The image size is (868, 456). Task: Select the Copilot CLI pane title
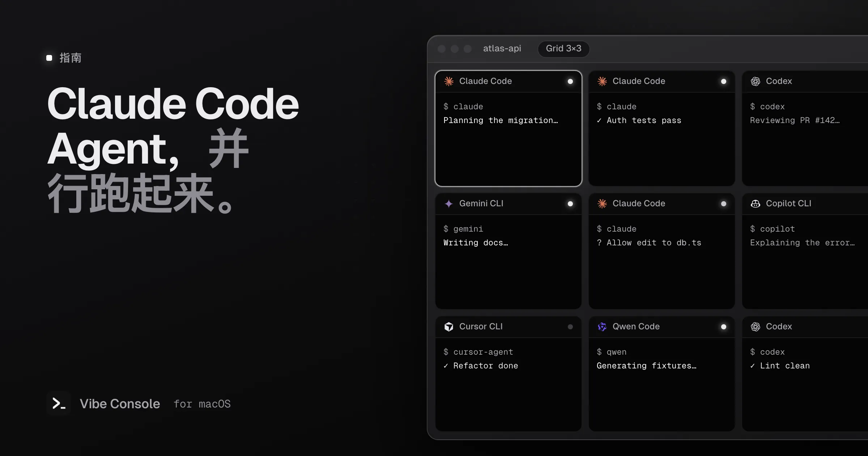pos(788,203)
